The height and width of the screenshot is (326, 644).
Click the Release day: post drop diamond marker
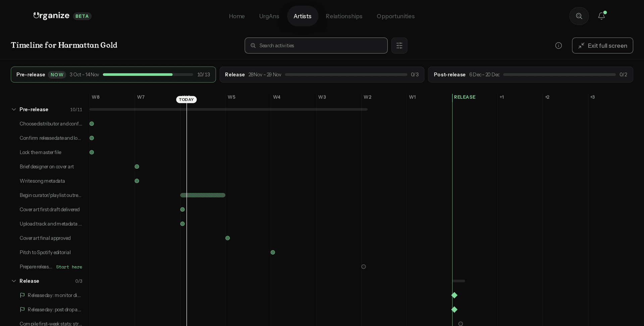point(454,310)
